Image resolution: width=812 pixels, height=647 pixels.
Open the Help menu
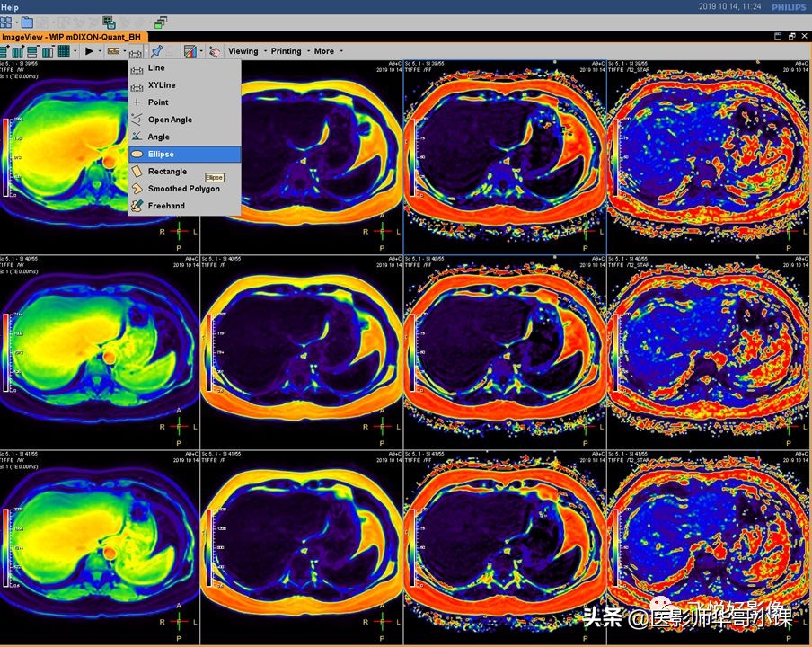[x=10, y=7]
